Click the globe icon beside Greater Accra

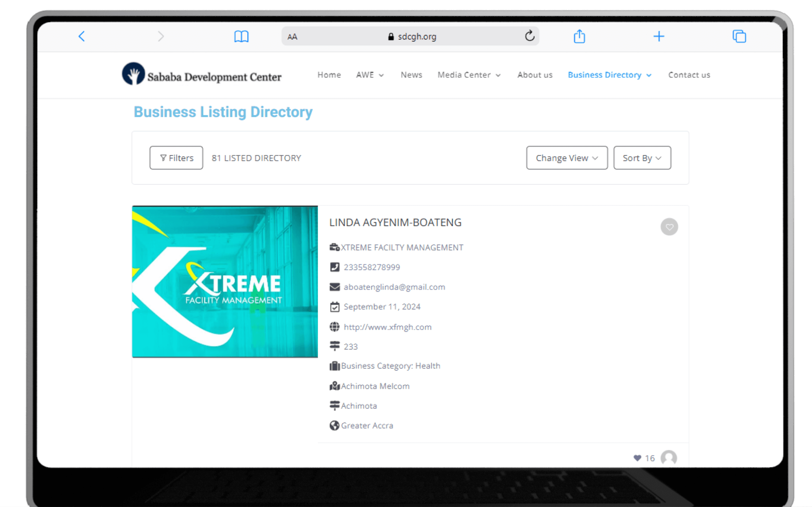click(x=334, y=425)
